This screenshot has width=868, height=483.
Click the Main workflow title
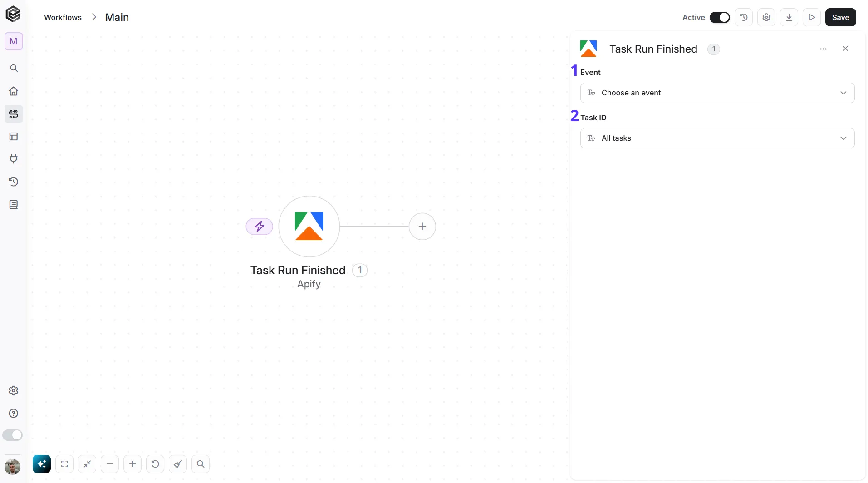(117, 17)
